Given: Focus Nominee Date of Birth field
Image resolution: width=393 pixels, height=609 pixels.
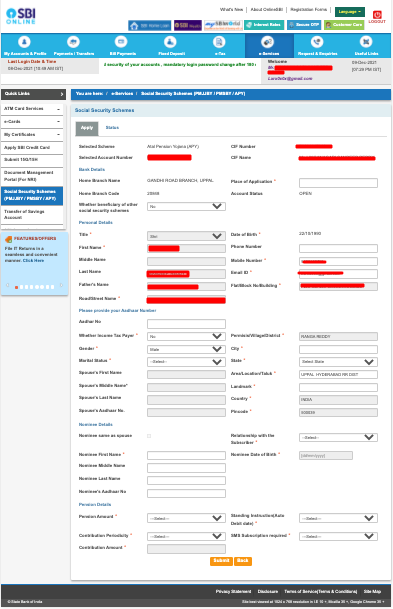Looking at the screenshot, I should tap(326, 456).
